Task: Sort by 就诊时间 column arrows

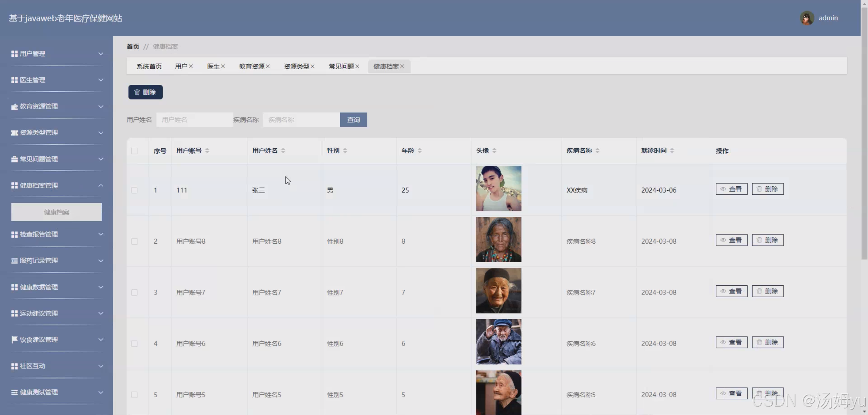Action: (x=672, y=151)
